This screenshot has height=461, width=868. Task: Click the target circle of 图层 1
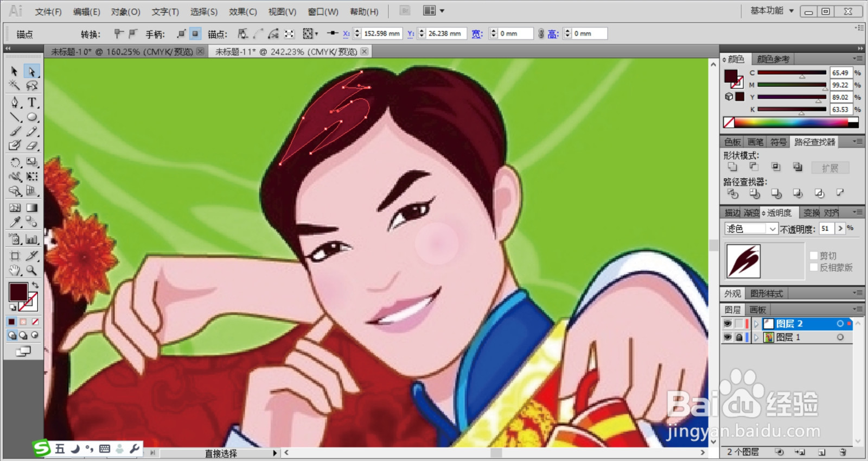point(840,337)
